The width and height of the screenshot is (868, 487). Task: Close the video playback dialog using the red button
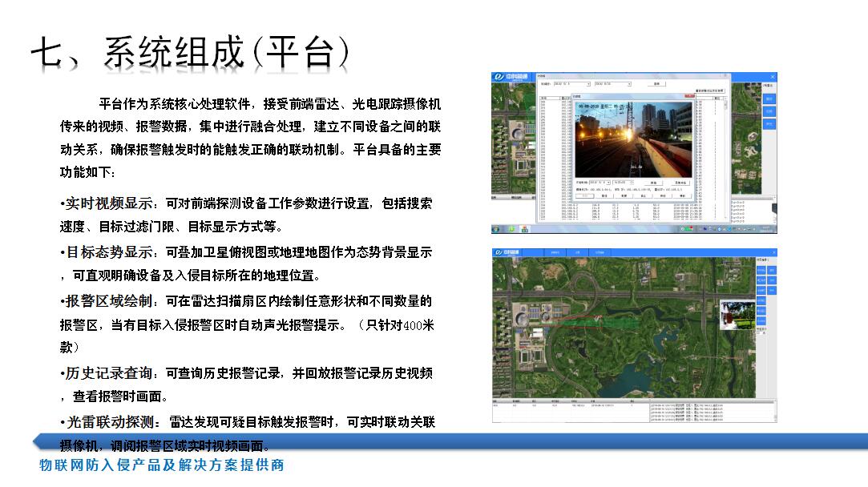click(689, 96)
